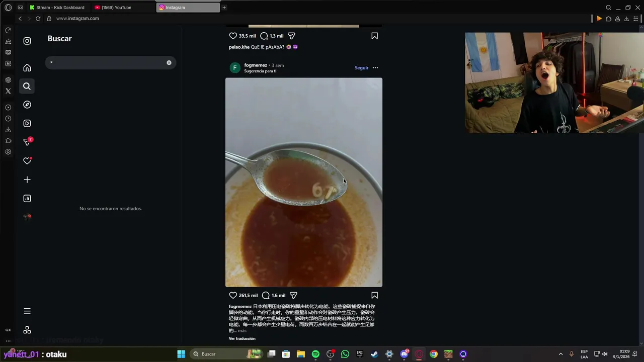
Task: Open the Instagram Dashboard chart icon
Action: coord(27,199)
